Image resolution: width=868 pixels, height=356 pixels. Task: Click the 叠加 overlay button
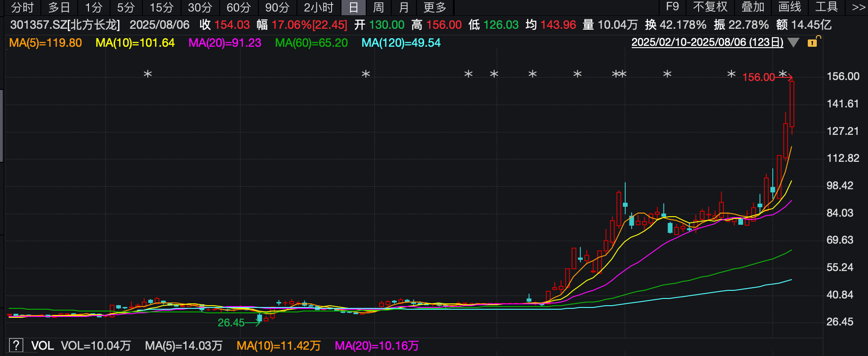753,7
